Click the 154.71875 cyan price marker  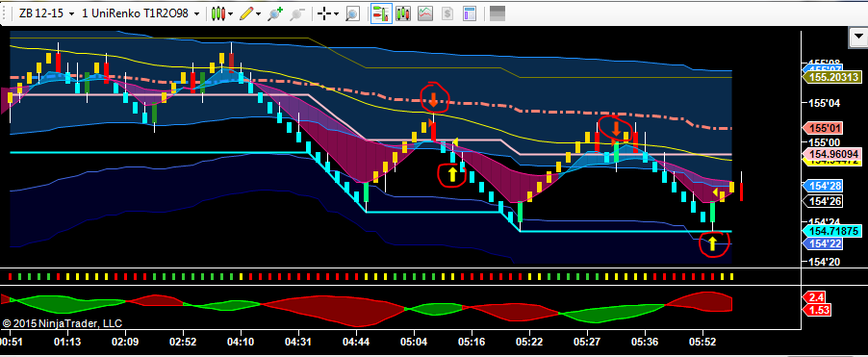832,231
